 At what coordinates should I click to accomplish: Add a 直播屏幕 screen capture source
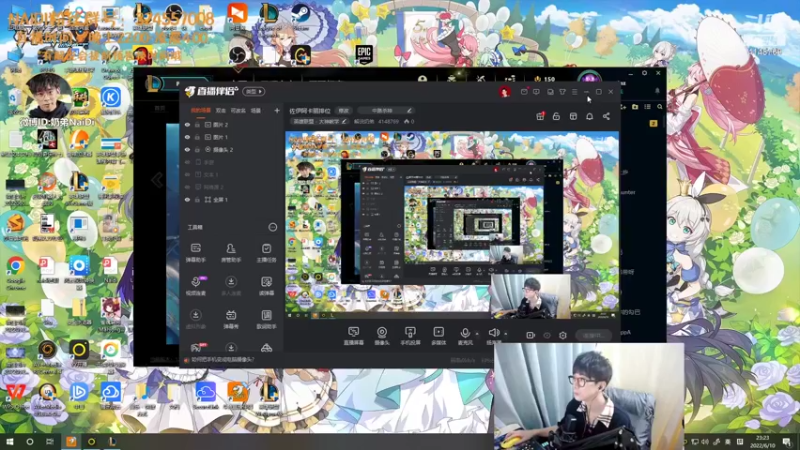[354, 336]
